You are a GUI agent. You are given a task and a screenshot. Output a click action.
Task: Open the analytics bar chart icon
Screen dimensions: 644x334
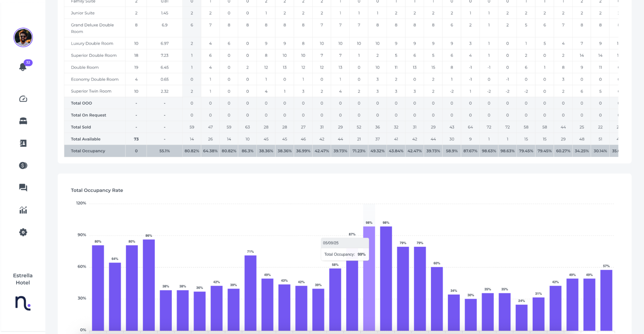pos(23,210)
